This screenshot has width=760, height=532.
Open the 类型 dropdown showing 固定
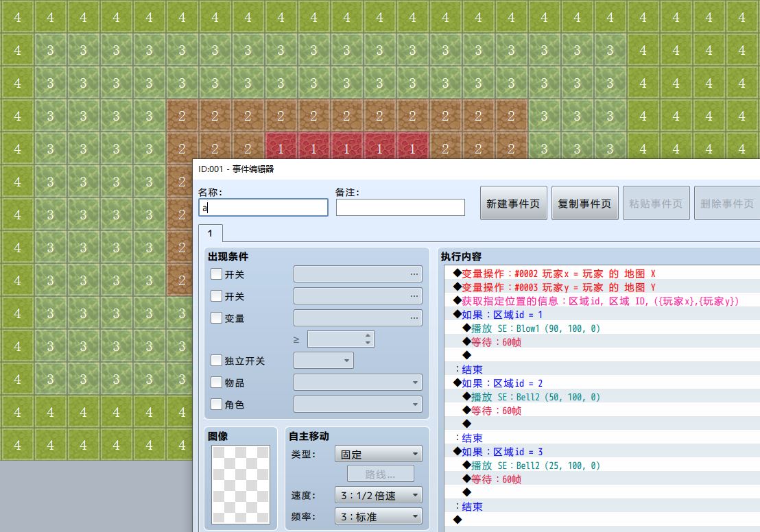378,454
